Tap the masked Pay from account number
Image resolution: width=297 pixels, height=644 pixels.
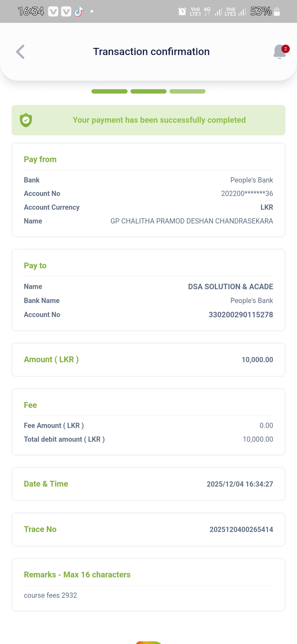[247, 193]
